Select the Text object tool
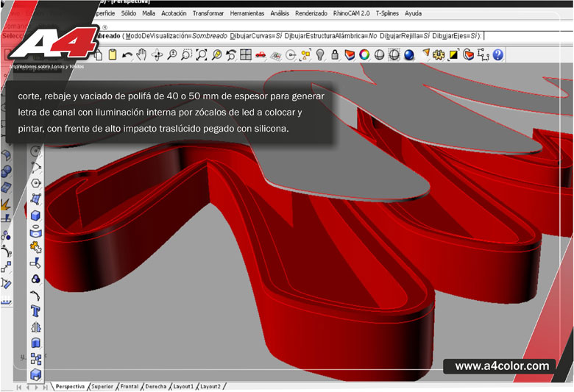This screenshot has width=574, height=392. pos(35,311)
